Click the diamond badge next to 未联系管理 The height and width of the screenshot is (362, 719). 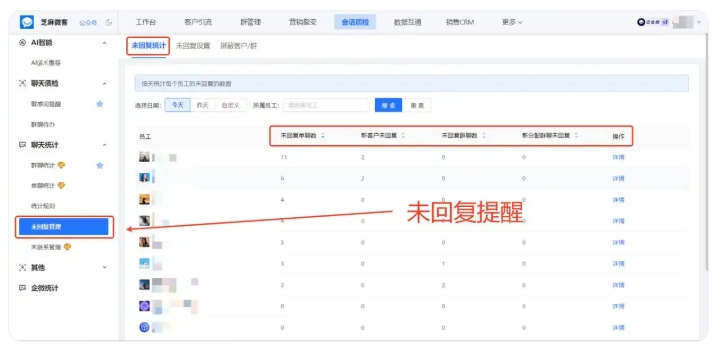(x=67, y=247)
